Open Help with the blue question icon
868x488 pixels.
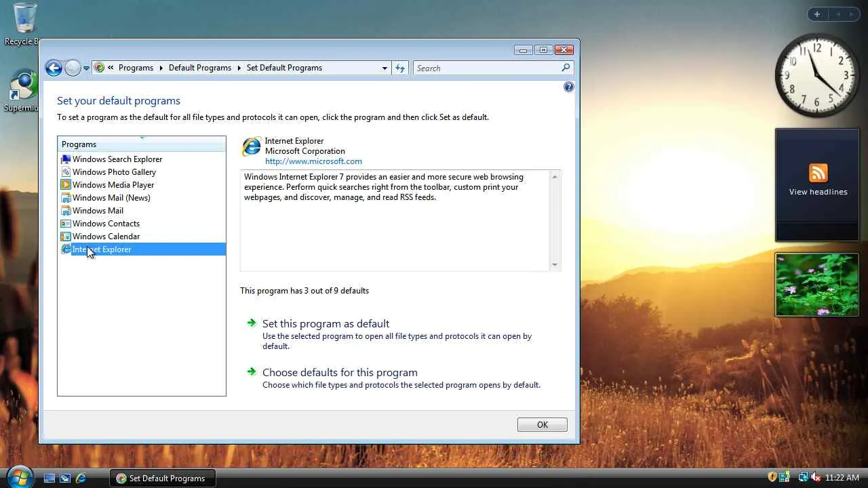[x=569, y=87]
